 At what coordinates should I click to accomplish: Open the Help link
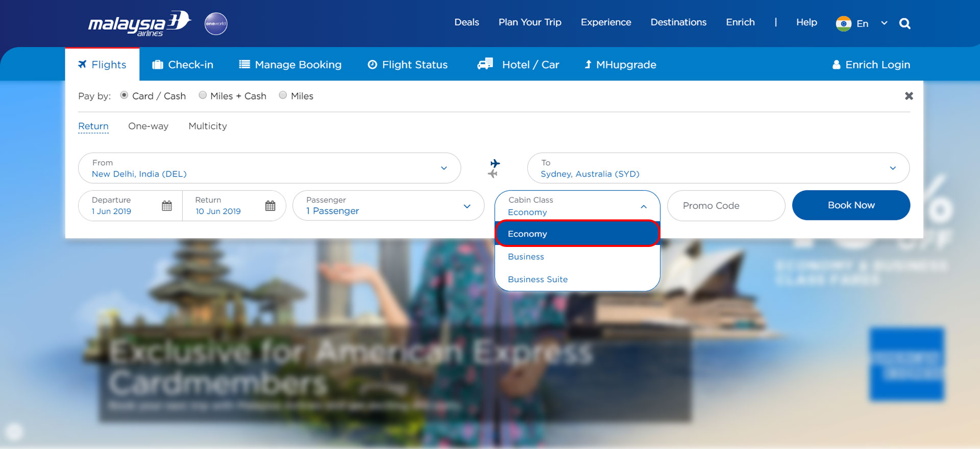coord(806,22)
